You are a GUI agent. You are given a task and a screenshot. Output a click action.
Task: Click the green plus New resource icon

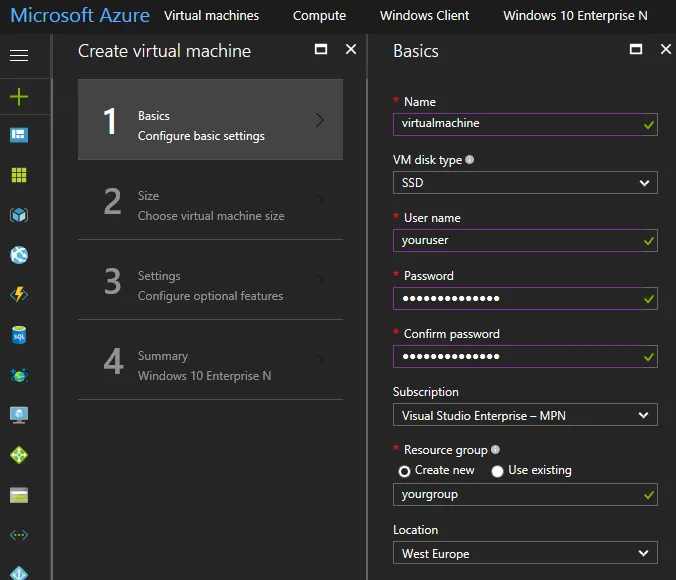(x=19, y=97)
